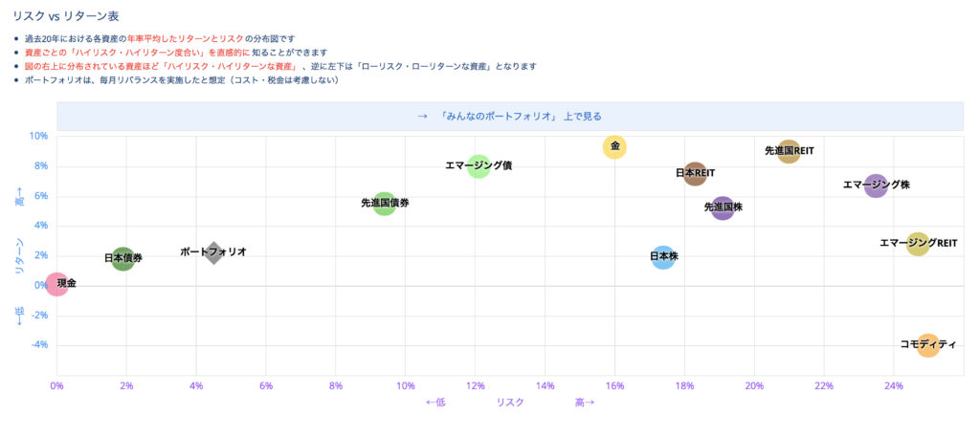Select the brown 日本REIT marker
Viewport: 980px width, 436px height.
[696, 174]
